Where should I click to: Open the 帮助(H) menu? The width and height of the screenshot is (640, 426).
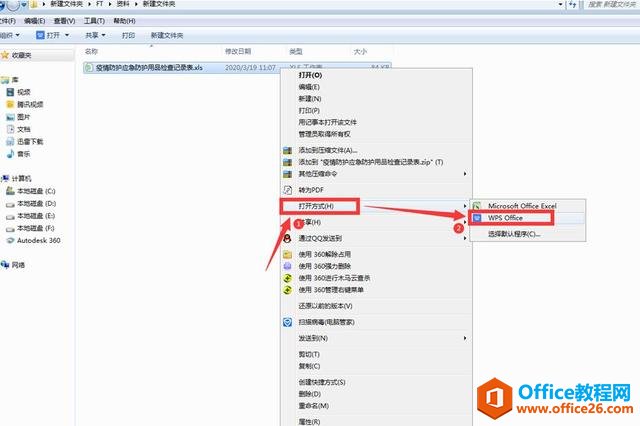point(124,21)
